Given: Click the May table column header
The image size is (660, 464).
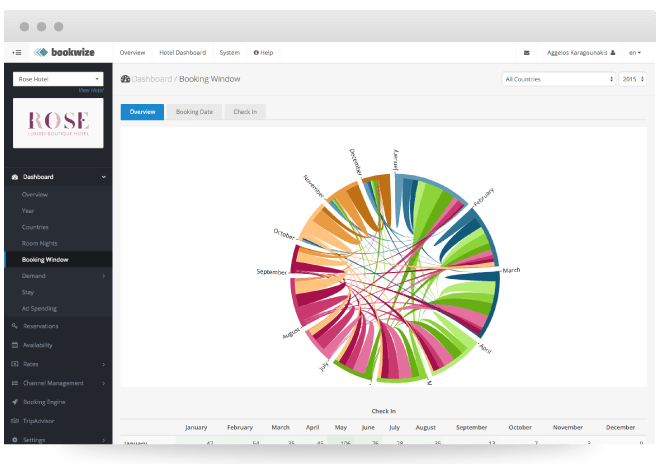Looking at the screenshot, I should click(341, 427).
